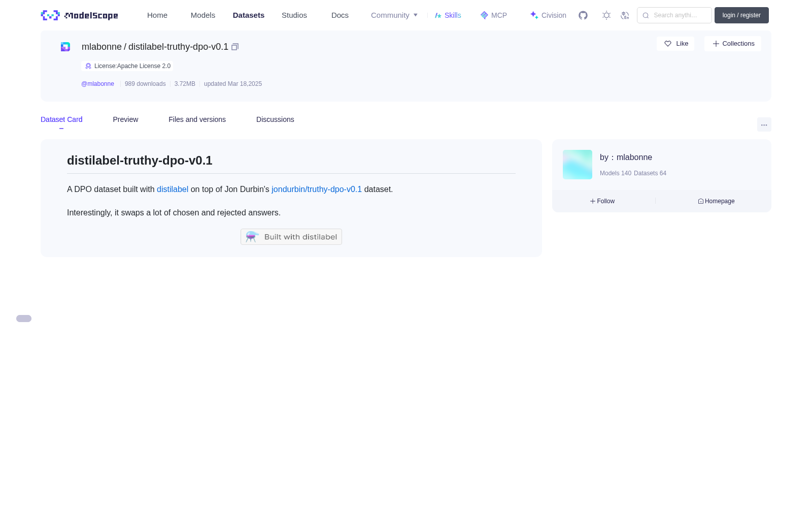This screenshot has height=508, width=812.
Task: Click the @mlabonne author link
Action: 97,84
